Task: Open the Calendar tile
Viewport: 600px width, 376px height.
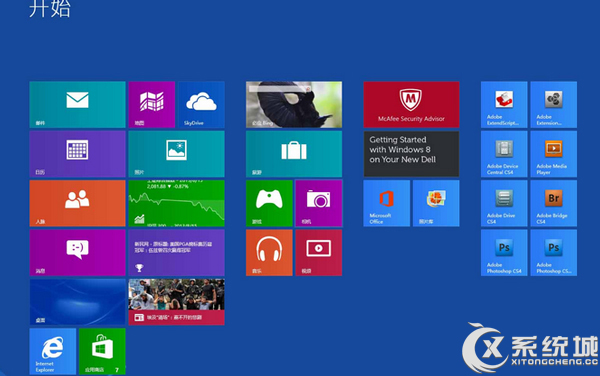Action: pyautogui.click(x=77, y=154)
